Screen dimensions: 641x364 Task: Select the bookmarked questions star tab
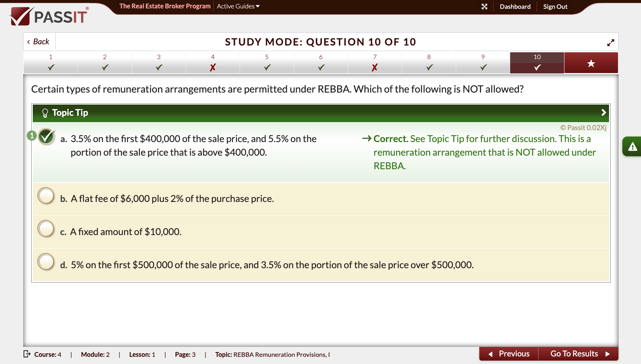tap(591, 63)
